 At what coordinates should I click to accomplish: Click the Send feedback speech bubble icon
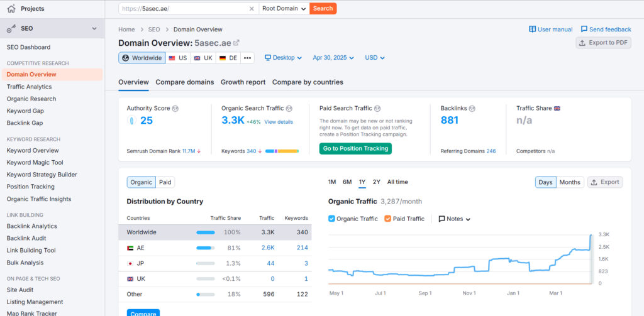[584, 29]
